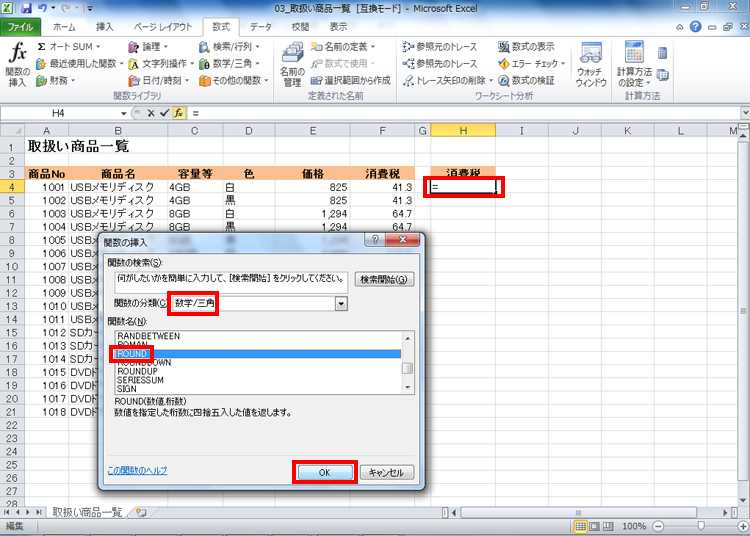Open the 'この関数のヘルプ' help link

tap(137, 470)
